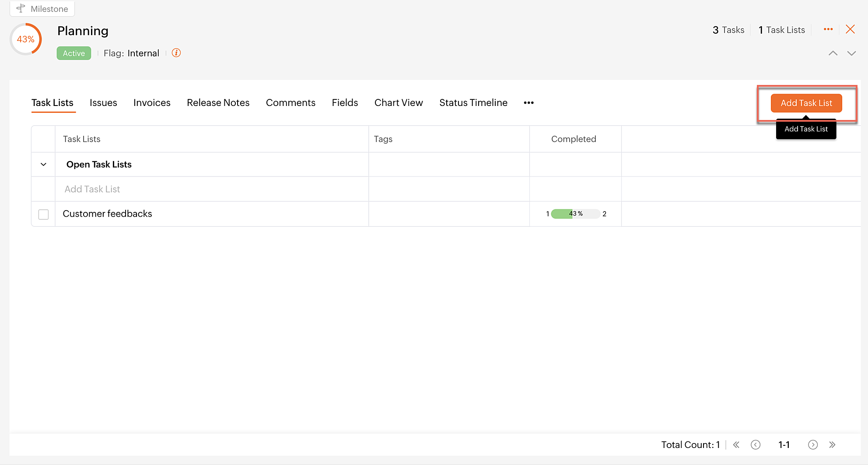Image resolution: width=868 pixels, height=465 pixels.
Task: Click the Active status badge
Action: (74, 53)
